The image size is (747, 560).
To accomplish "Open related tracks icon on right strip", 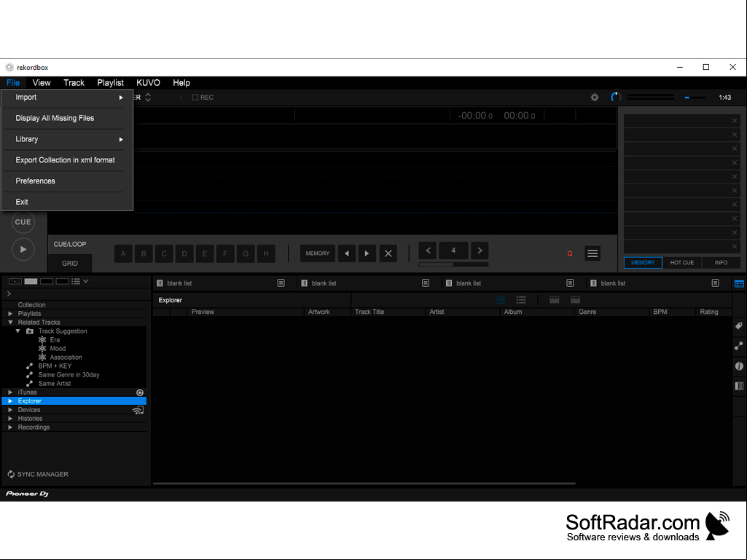I will (740, 346).
